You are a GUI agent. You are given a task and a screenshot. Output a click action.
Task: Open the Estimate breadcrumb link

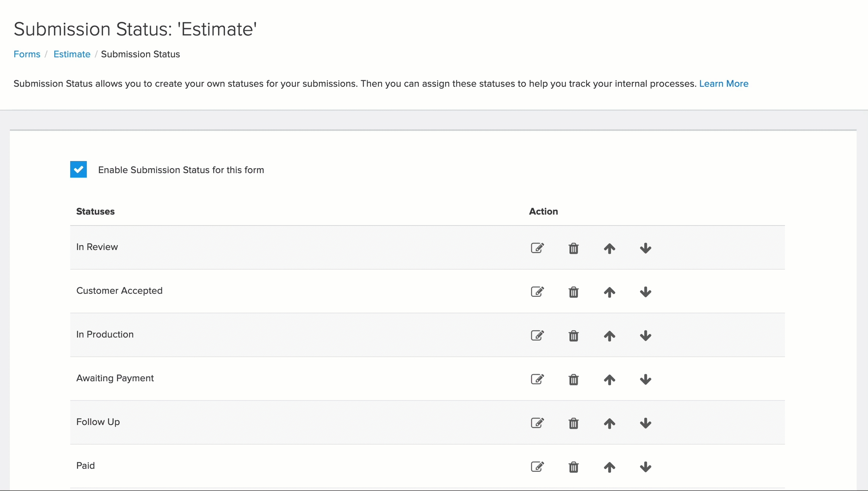[x=72, y=54]
